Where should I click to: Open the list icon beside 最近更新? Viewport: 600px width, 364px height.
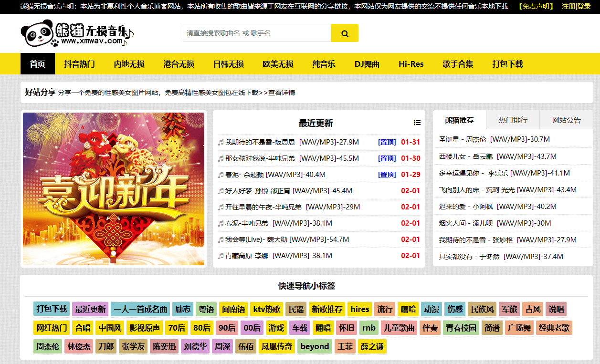click(417, 123)
